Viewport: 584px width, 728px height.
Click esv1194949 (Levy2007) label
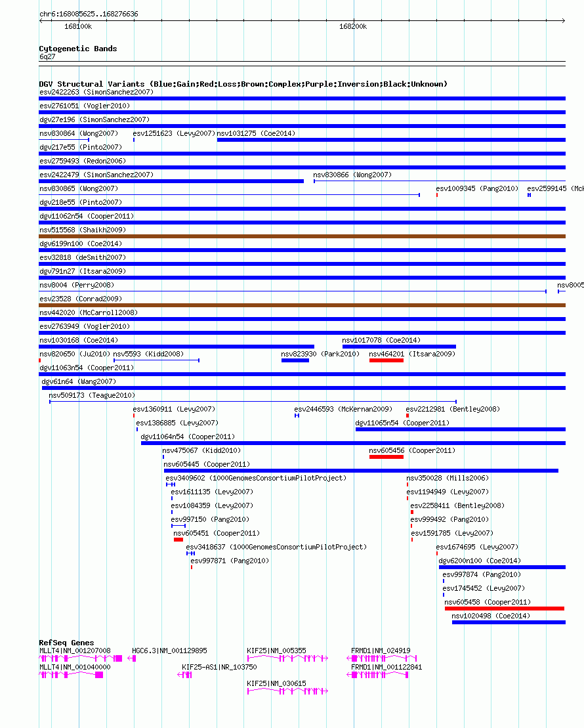[448, 492]
